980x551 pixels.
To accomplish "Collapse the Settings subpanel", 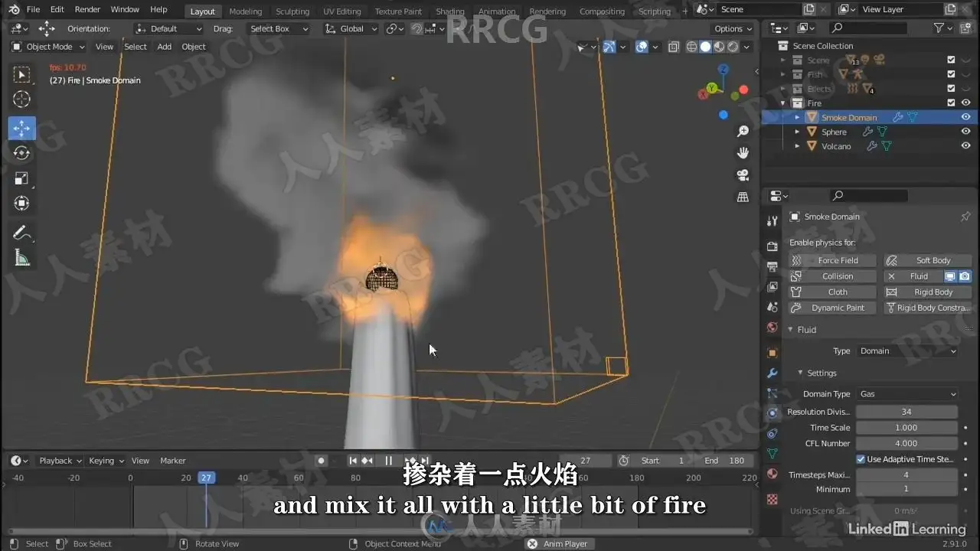I will (801, 373).
